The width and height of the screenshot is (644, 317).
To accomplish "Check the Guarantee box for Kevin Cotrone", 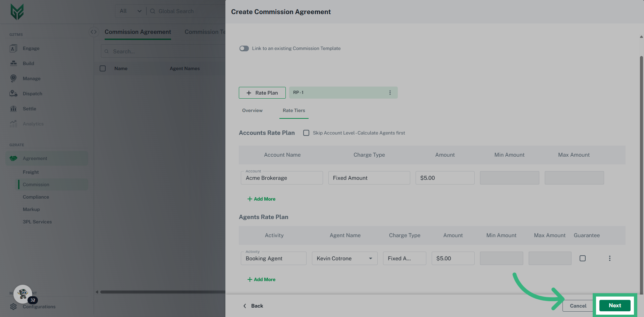I will [x=583, y=258].
